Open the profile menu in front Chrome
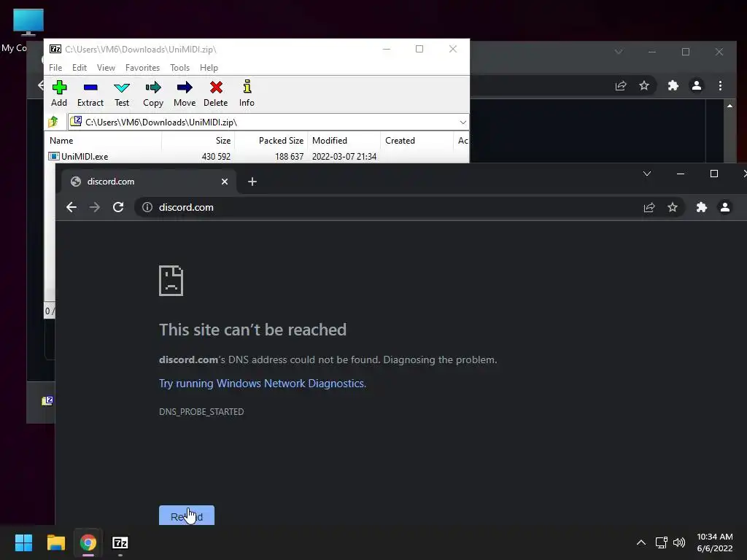 click(x=724, y=207)
